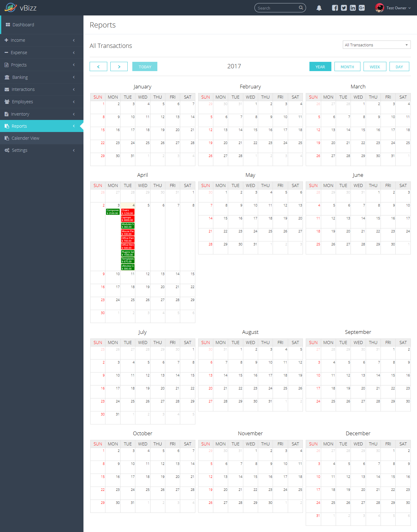Open the Twitter social icon
Viewport: 417px width, 532px height.
point(344,8)
